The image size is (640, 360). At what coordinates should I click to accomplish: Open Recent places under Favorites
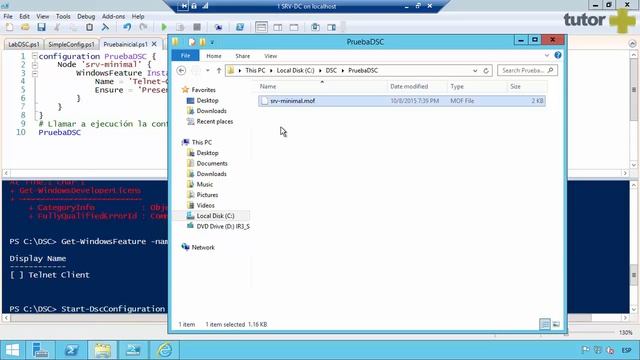coord(215,122)
